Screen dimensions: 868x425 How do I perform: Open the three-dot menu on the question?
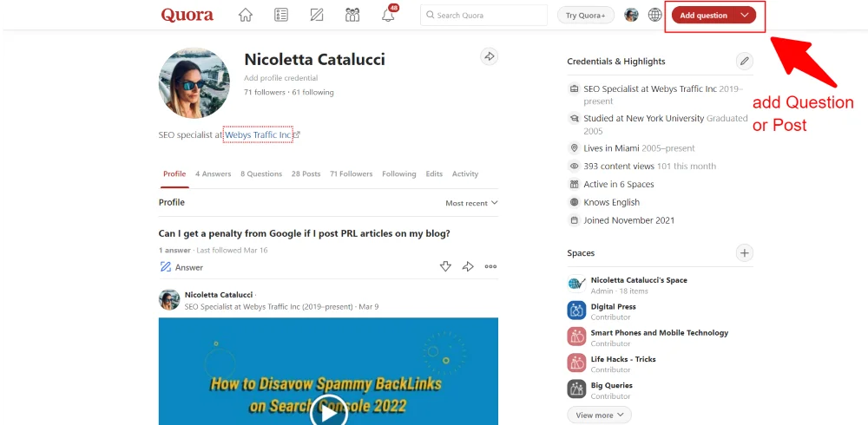pos(490,267)
